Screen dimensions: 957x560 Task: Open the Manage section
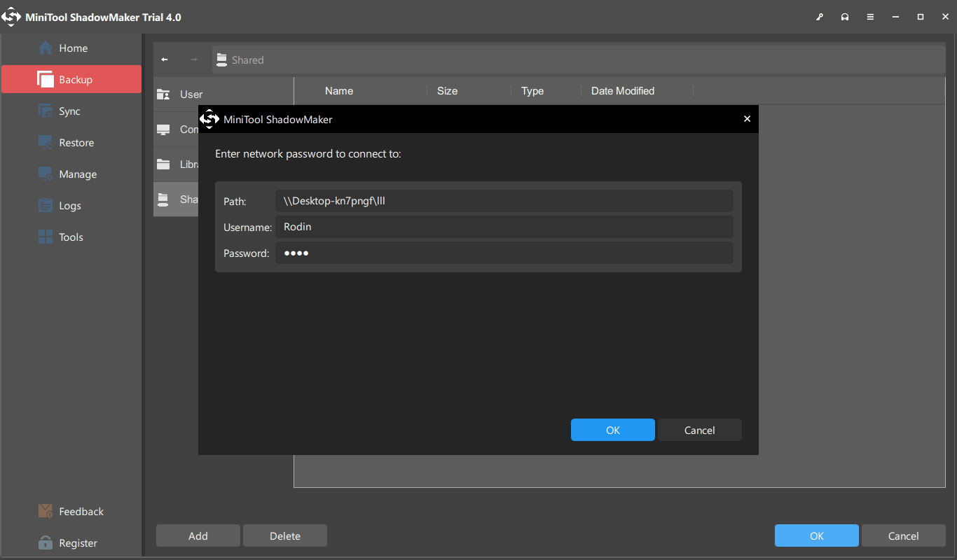pyautogui.click(x=76, y=174)
